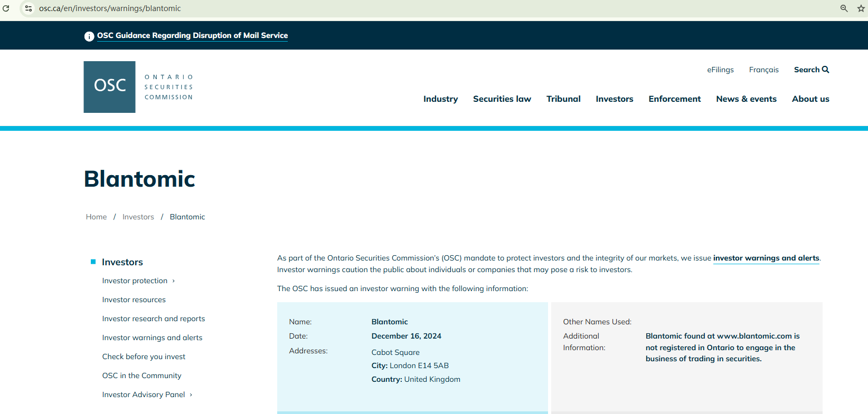Click the info icon in the notice banner
The height and width of the screenshot is (414, 868).
89,36
